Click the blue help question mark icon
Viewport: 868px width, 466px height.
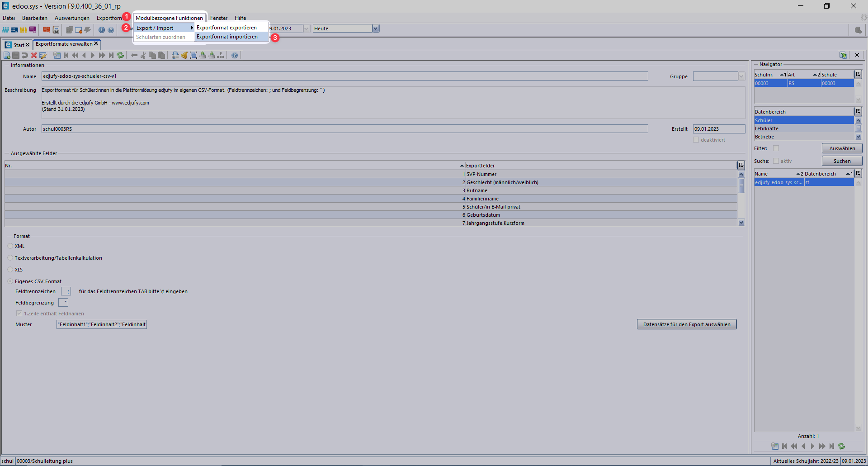(235, 55)
